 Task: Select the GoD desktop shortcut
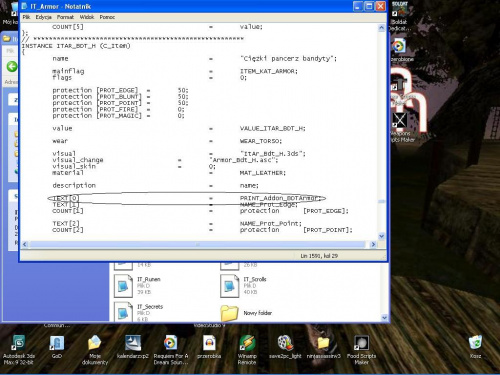pos(57,347)
